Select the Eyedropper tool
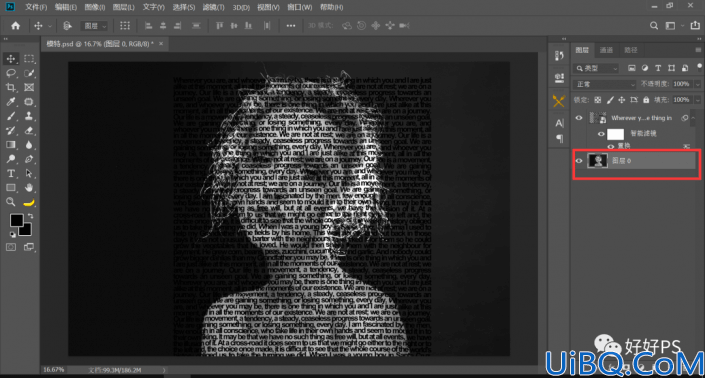 11,102
